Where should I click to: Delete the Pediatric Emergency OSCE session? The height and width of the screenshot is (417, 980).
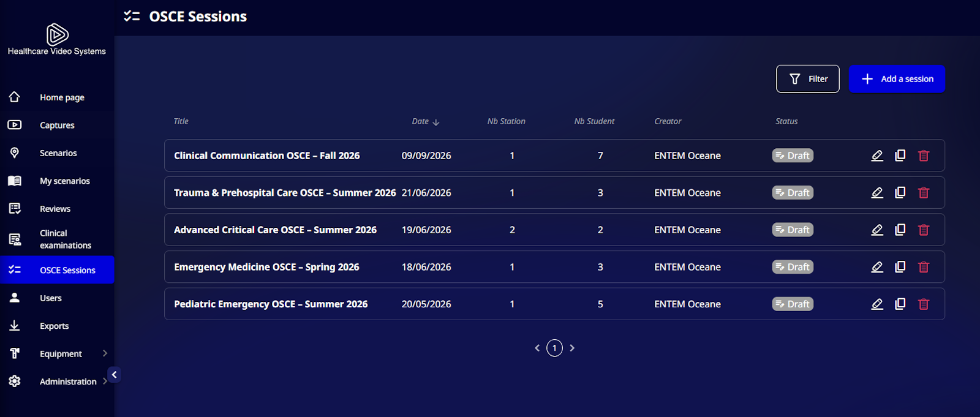pos(924,304)
